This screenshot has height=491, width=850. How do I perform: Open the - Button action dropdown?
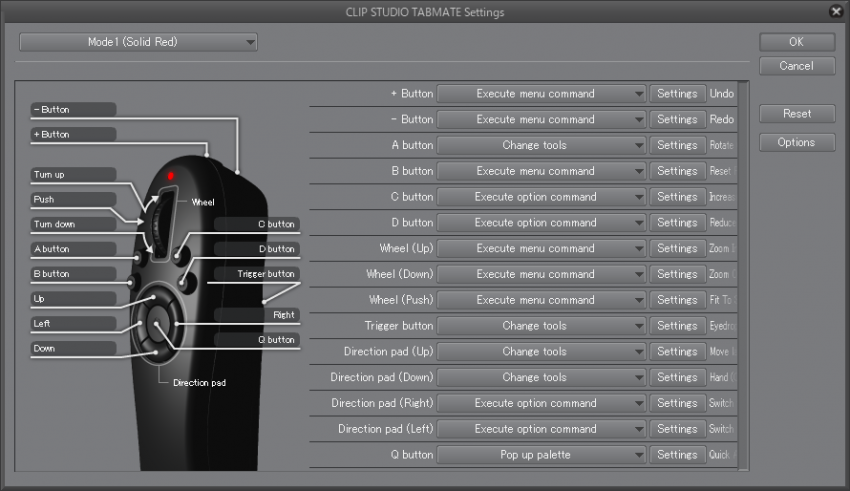(541, 120)
